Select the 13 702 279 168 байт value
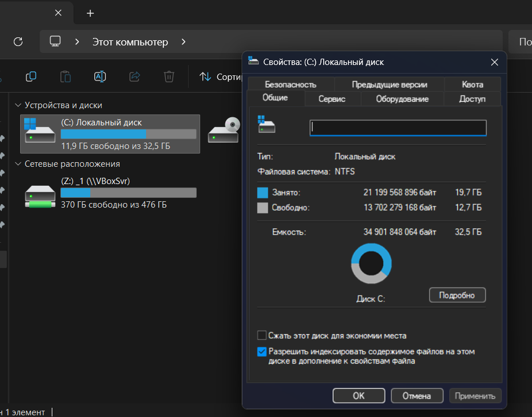 400,208
